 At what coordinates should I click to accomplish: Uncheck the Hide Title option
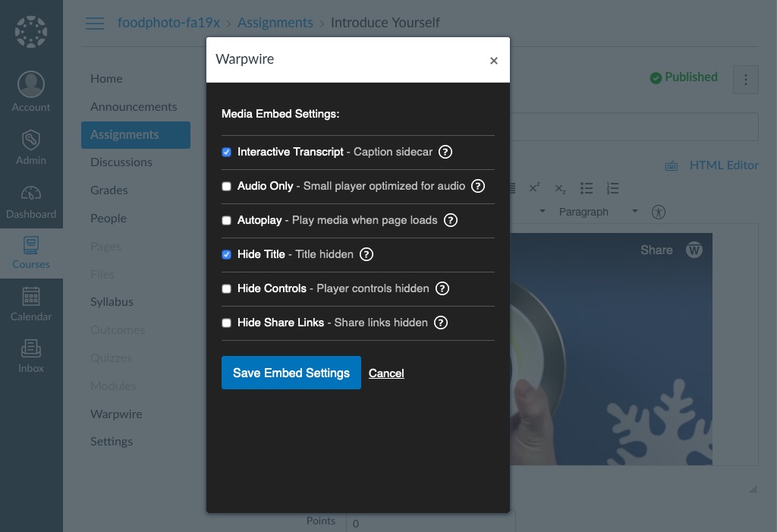click(226, 254)
